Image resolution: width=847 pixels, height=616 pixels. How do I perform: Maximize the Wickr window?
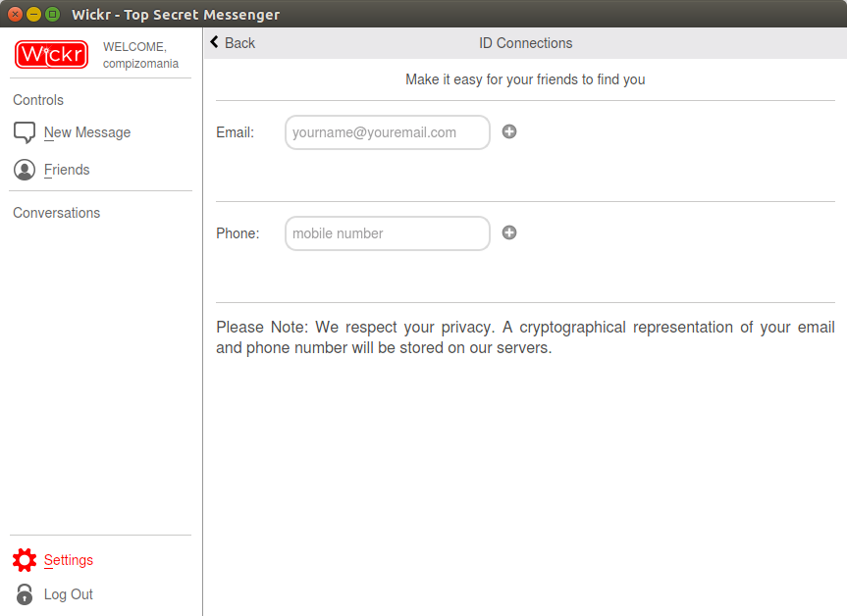pyautogui.click(x=52, y=14)
